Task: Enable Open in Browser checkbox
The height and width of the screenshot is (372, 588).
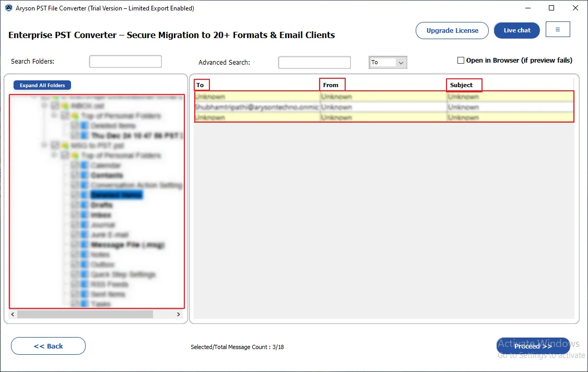Action: (x=461, y=61)
